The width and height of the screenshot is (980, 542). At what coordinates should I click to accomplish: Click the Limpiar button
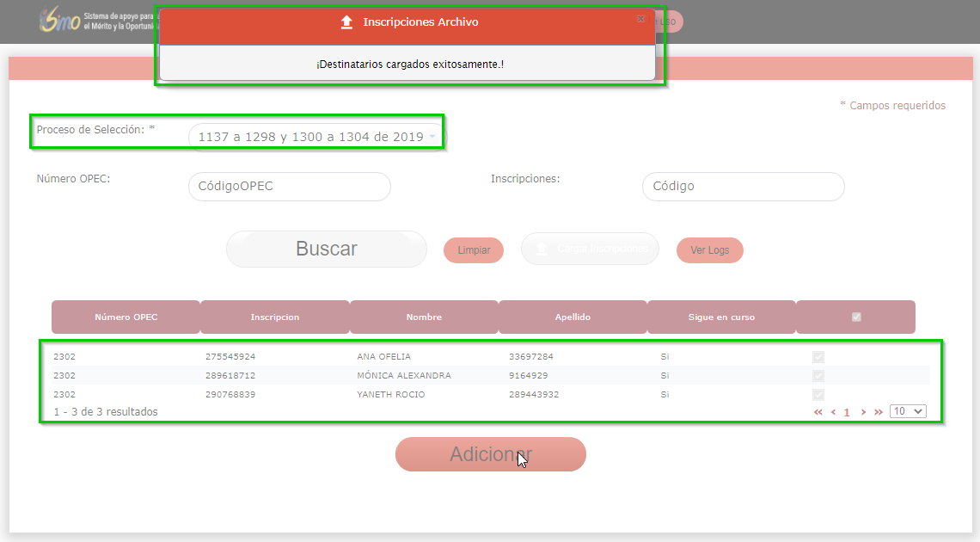[x=474, y=250]
